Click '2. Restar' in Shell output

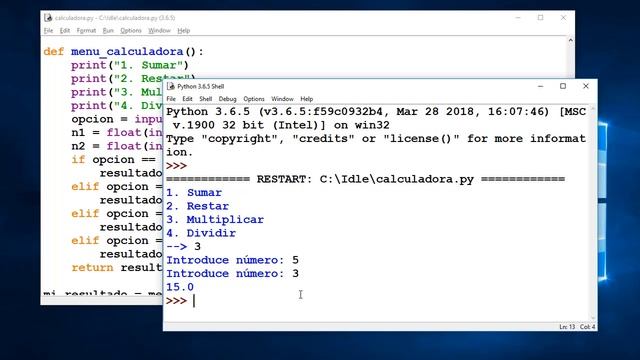click(x=198, y=206)
